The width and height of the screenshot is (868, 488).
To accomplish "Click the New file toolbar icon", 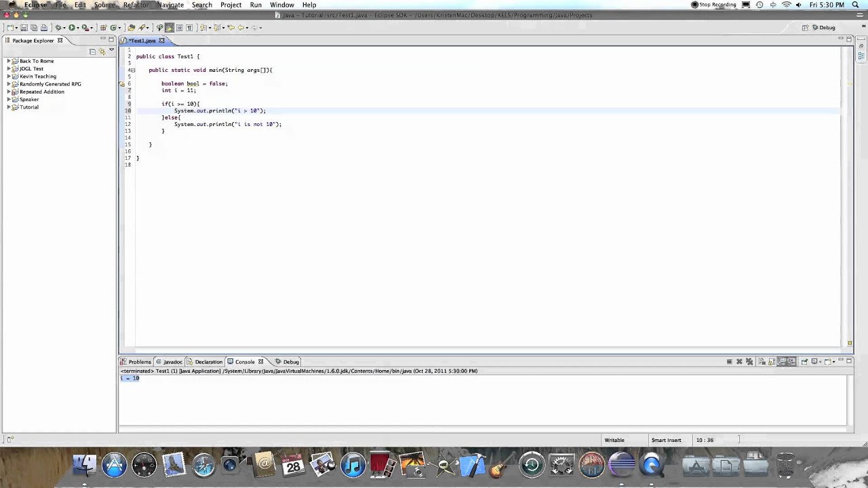I will point(9,28).
